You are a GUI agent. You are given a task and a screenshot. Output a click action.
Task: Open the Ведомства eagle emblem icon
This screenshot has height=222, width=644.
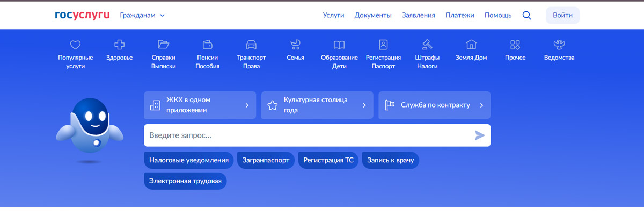(x=559, y=45)
